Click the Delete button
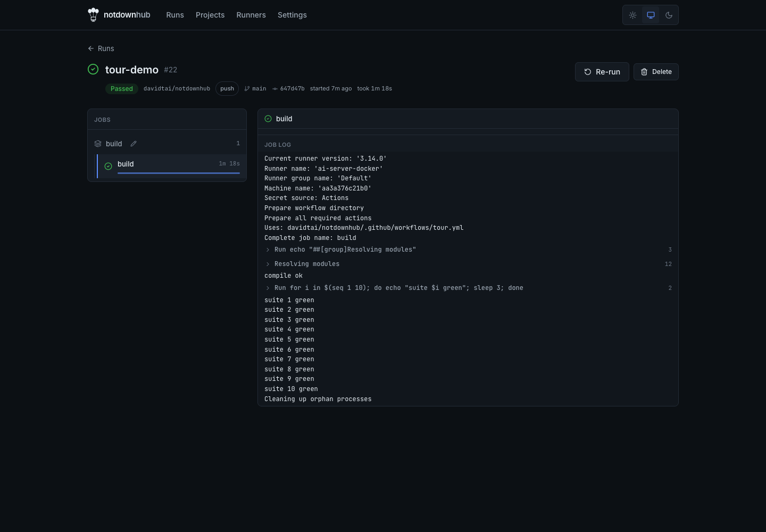Screen dimensions: 766x532 (x=656, y=72)
